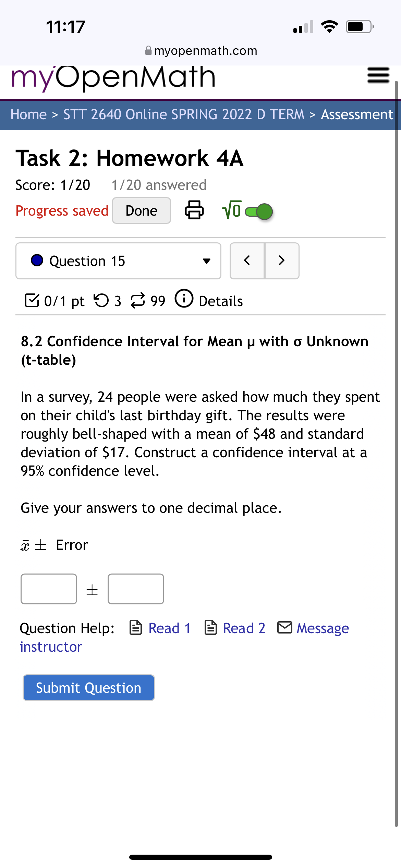Click the print icon

click(194, 210)
